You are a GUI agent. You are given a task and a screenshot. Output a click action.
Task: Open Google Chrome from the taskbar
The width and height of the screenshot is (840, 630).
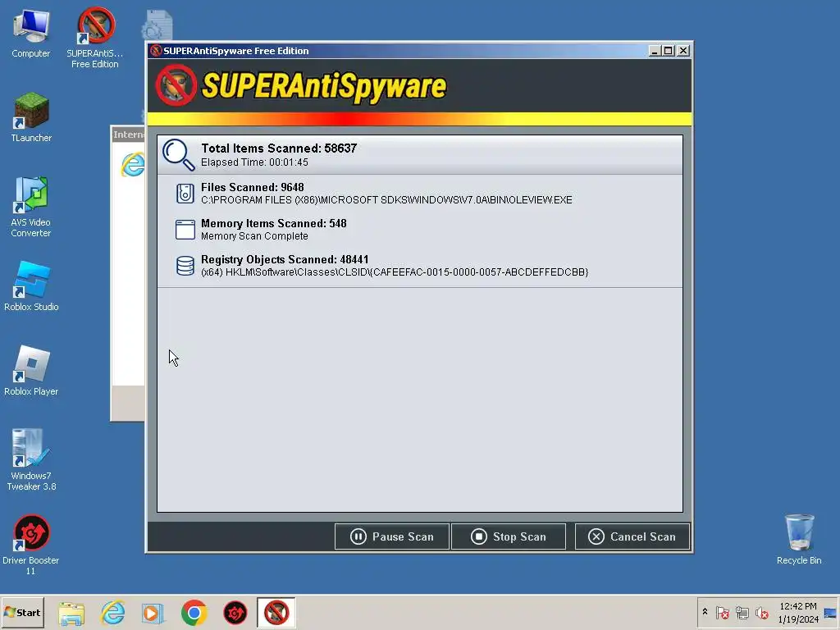pos(194,613)
